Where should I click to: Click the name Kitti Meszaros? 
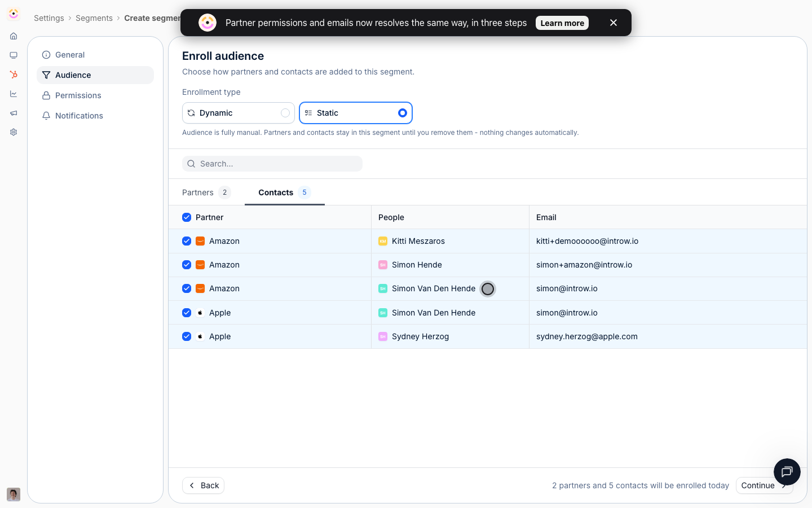[418, 241]
